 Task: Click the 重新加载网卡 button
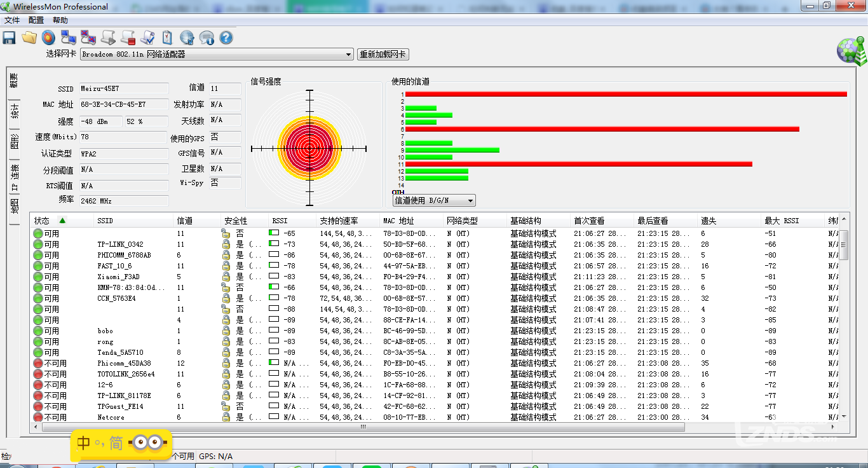pyautogui.click(x=383, y=55)
